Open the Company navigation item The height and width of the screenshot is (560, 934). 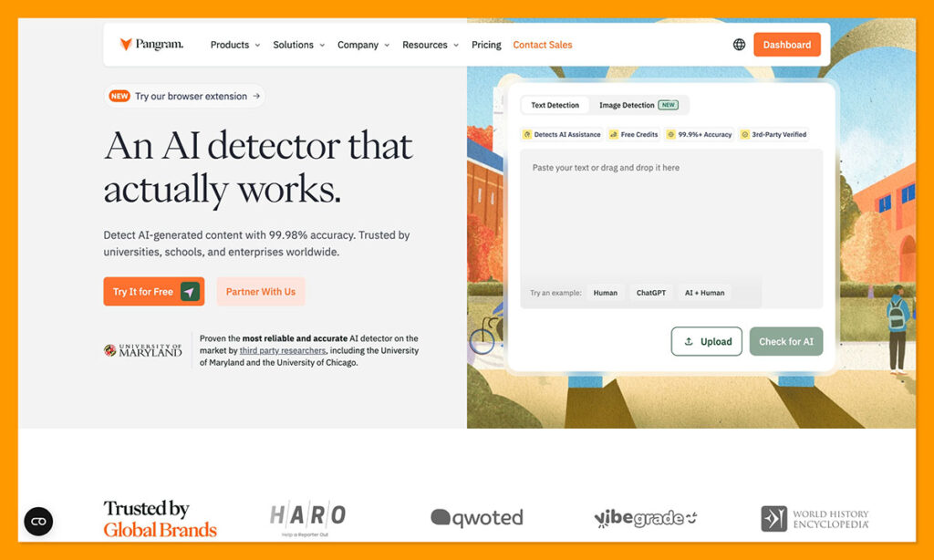pyautogui.click(x=363, y=45)
